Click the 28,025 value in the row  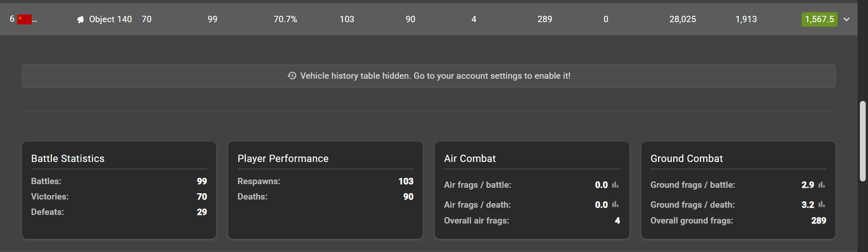click(x=683, y=19)
